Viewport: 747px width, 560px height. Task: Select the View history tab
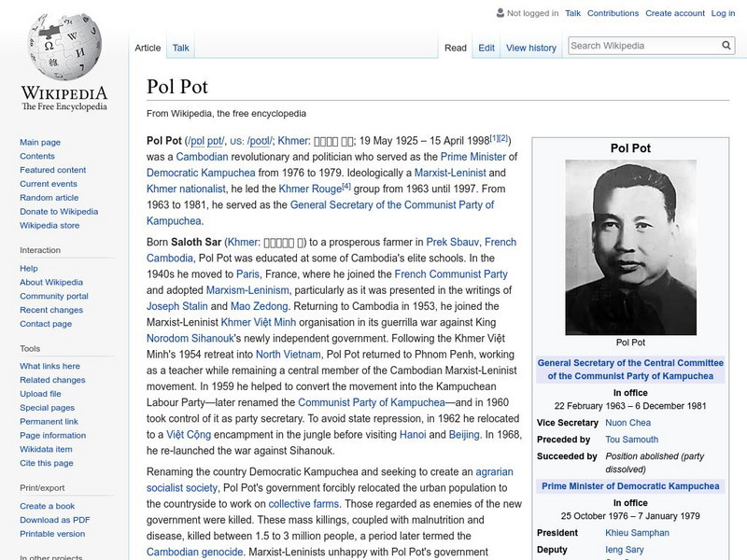531,48
